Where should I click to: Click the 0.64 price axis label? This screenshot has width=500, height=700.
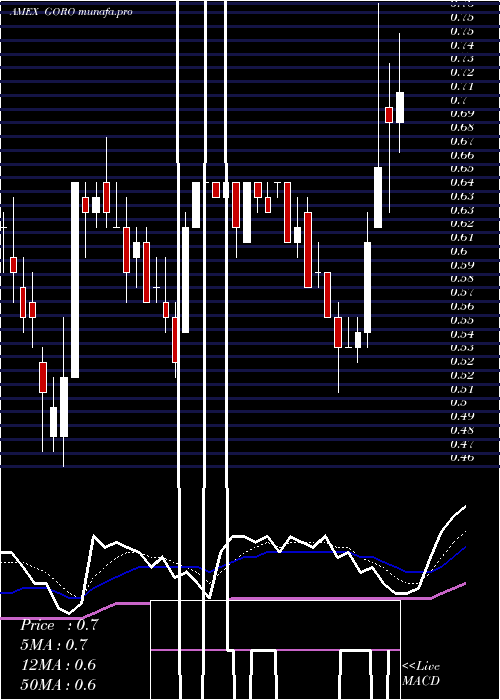coord(462,182)
